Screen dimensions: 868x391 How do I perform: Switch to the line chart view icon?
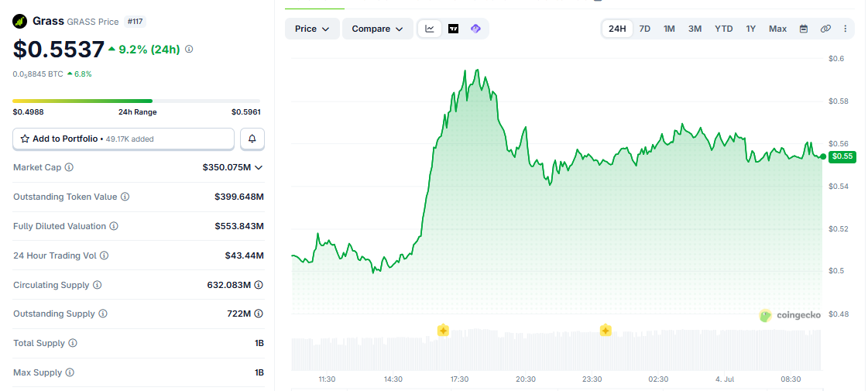pos(430,29)
